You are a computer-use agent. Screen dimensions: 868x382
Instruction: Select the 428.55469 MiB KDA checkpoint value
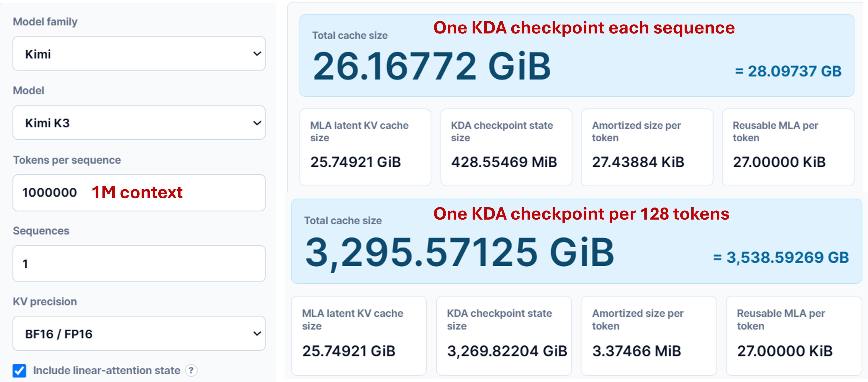click(504, 162)
